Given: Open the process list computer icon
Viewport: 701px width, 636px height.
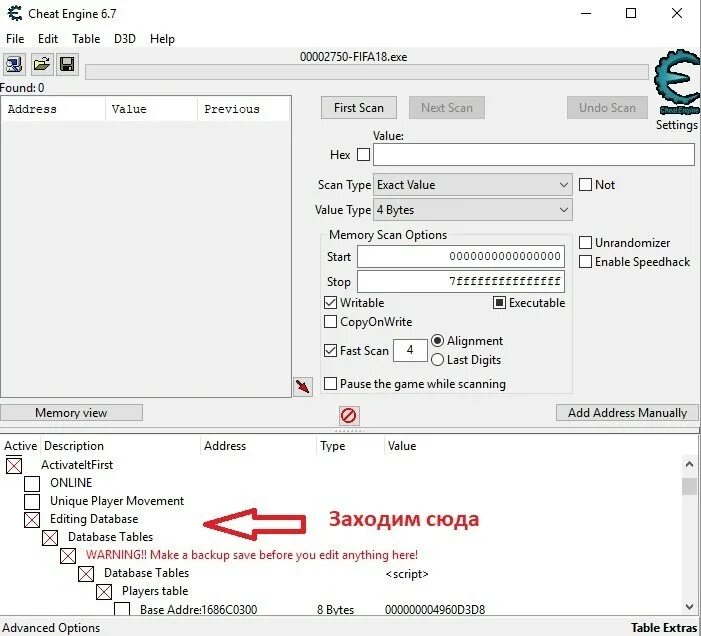Looking at the screenshot, I should pos(14,65).
